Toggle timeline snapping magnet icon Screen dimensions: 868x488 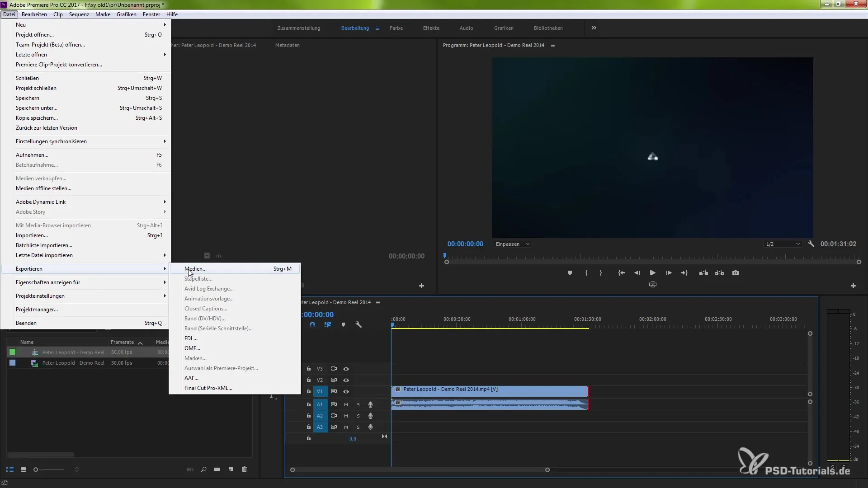pos(312,324)
